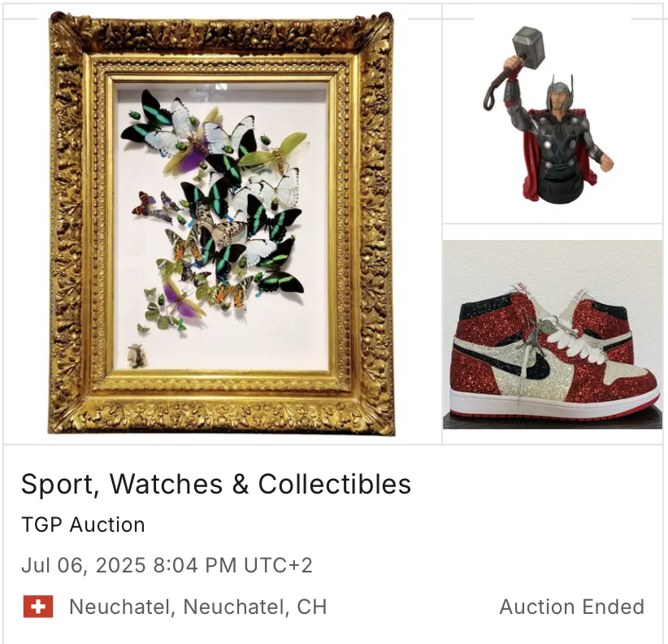The height and width of the screenshot is (644, 668).
Task: Click the Jul 06, 2025 auction date
Action: coord(84,566)
